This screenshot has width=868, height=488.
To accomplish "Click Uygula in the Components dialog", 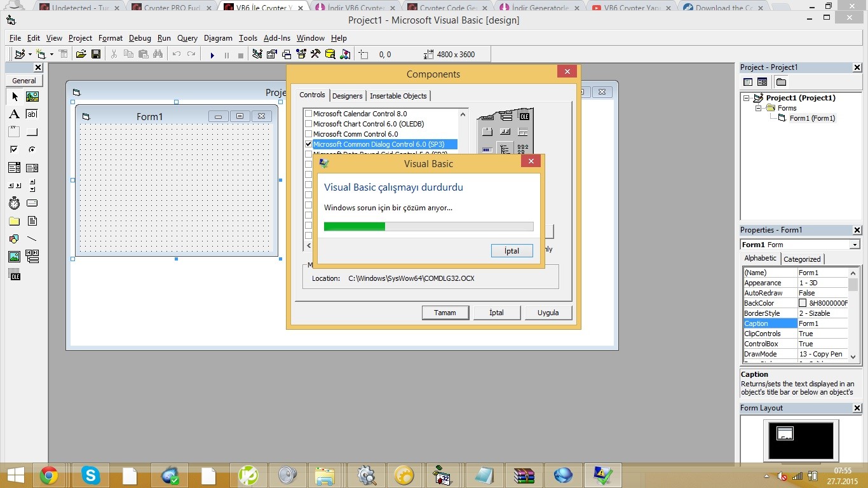I will coord(548,313).
